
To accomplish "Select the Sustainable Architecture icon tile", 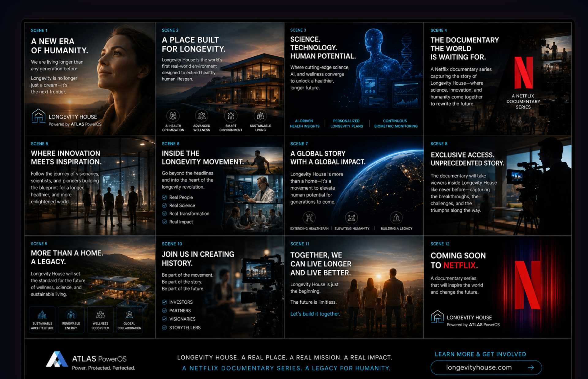I will [x=42, y=320].
